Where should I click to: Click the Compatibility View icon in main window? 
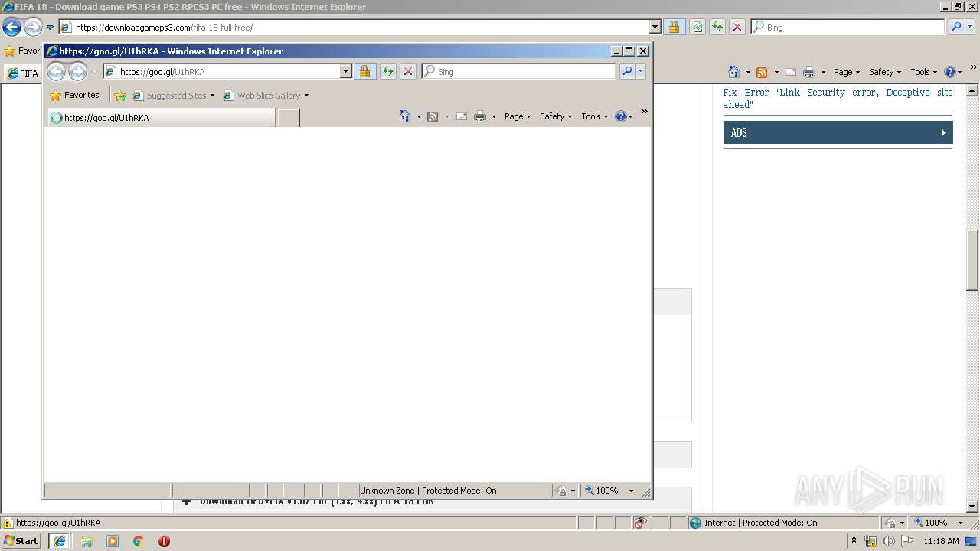point(697,27)
